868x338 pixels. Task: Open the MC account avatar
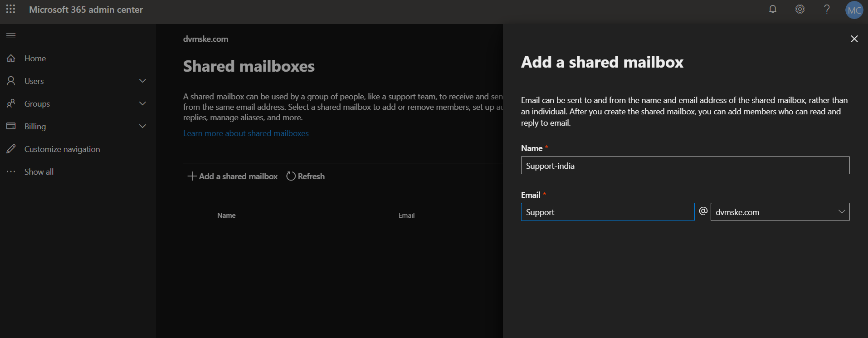(854, 10)
